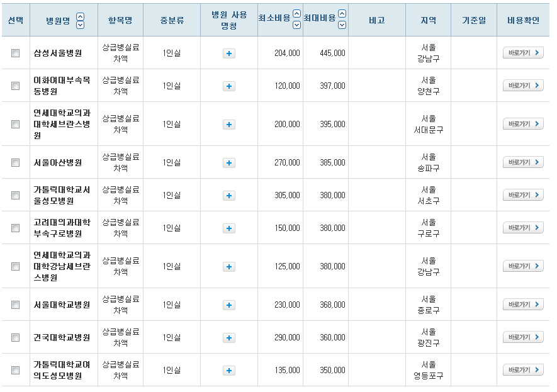Click plus icon in 삼성서울병원 row

pos(229,53)
